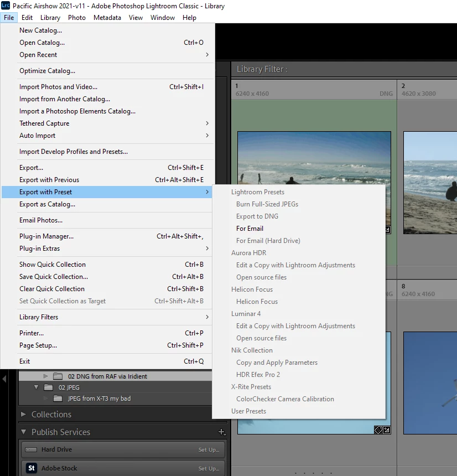Open the Library menu

(x=50, y=18)
